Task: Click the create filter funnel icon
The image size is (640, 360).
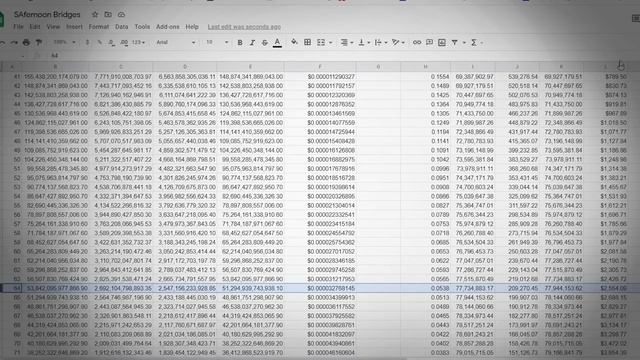Action: click(x=454, y=42)
